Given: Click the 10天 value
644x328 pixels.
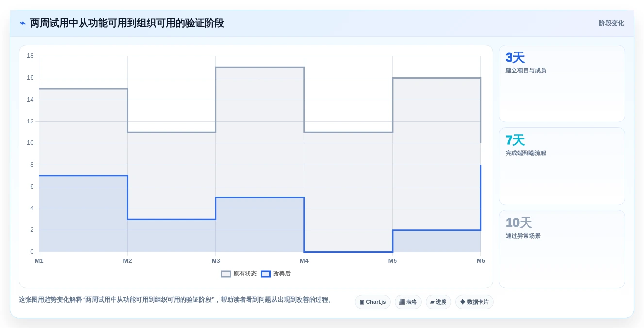Looking at the screenshot, I should [x=518, y=223].
